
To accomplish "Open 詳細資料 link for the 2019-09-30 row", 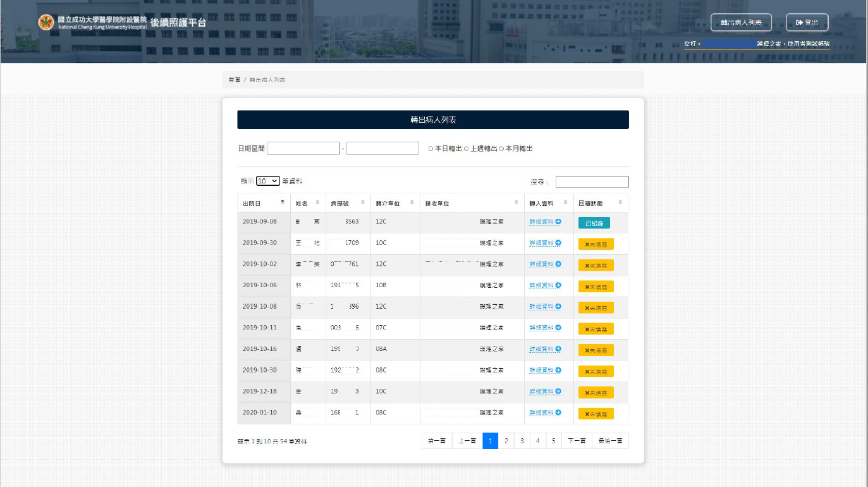I will tap(545, 243).
